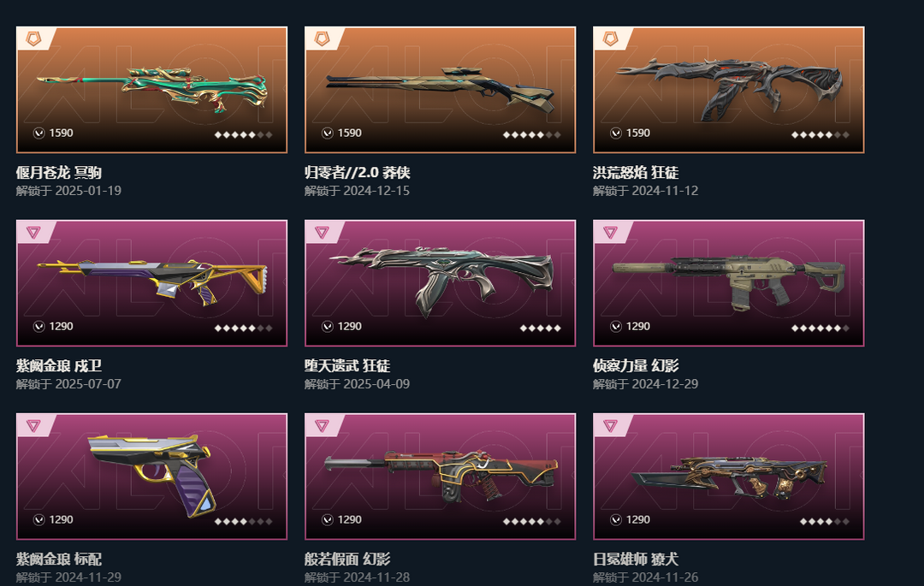
Task: Click the VP currency icon on 堕天遗武 狂徒 card
Action: click(328, 326)
